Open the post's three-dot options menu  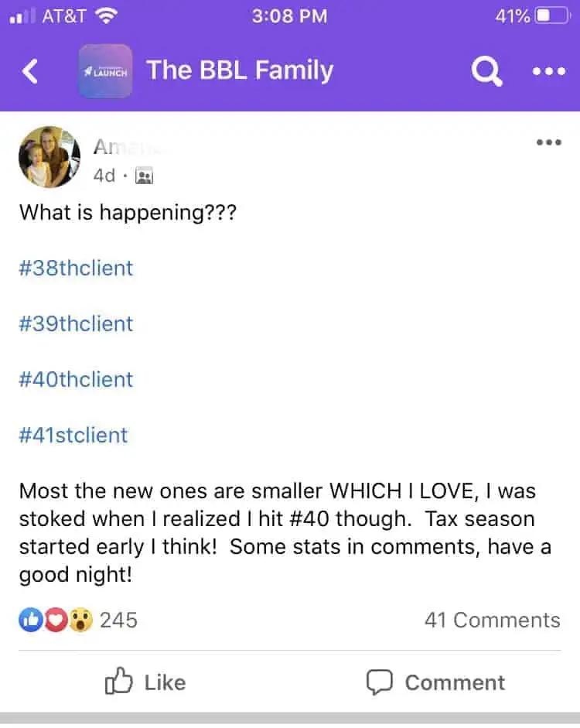click(548, 142)
